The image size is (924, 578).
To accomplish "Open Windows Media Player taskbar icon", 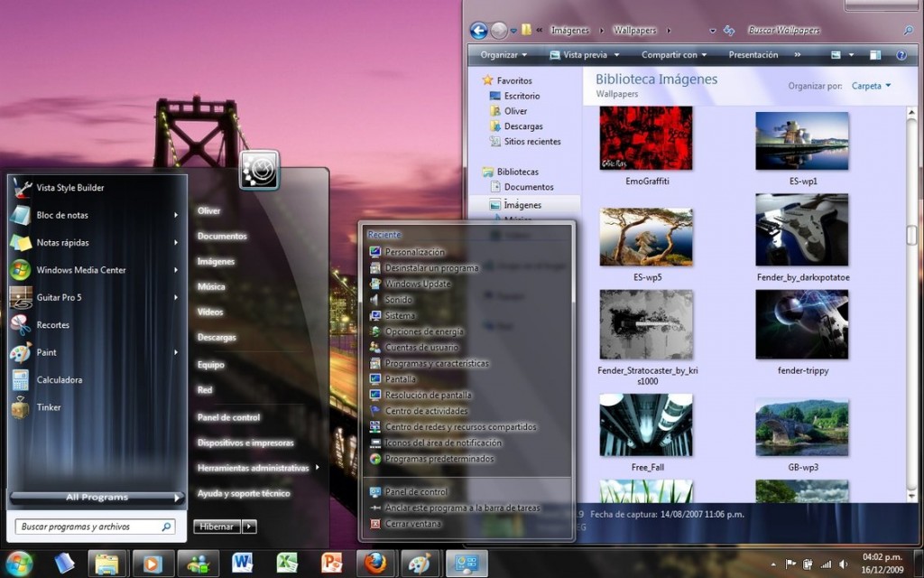I will pyautogui.click(x=152, y=564).
